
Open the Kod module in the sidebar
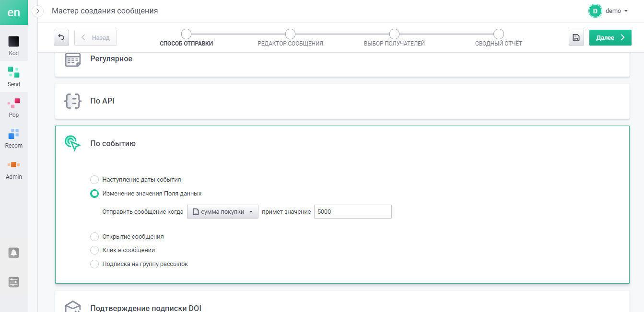[x=14, y=46]
